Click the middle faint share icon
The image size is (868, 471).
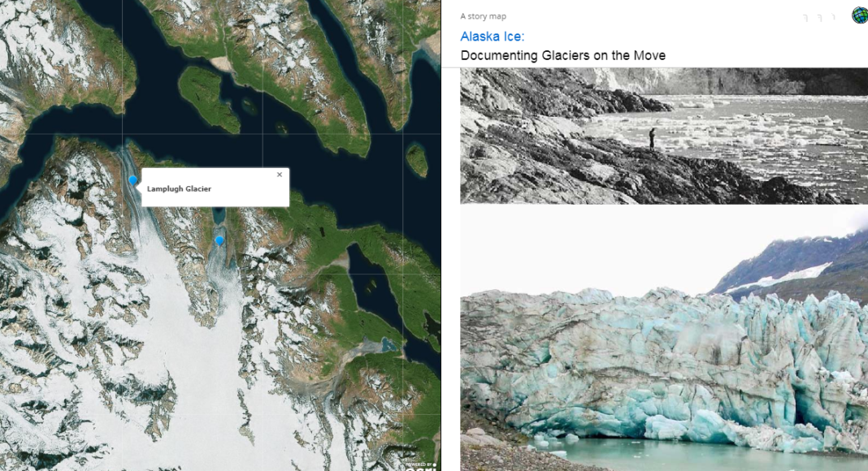818,18
